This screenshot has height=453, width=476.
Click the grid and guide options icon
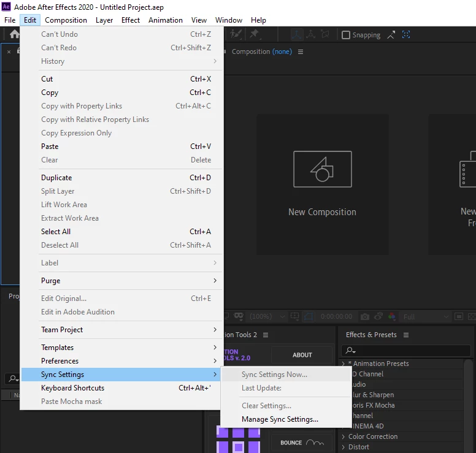(295, 316)
